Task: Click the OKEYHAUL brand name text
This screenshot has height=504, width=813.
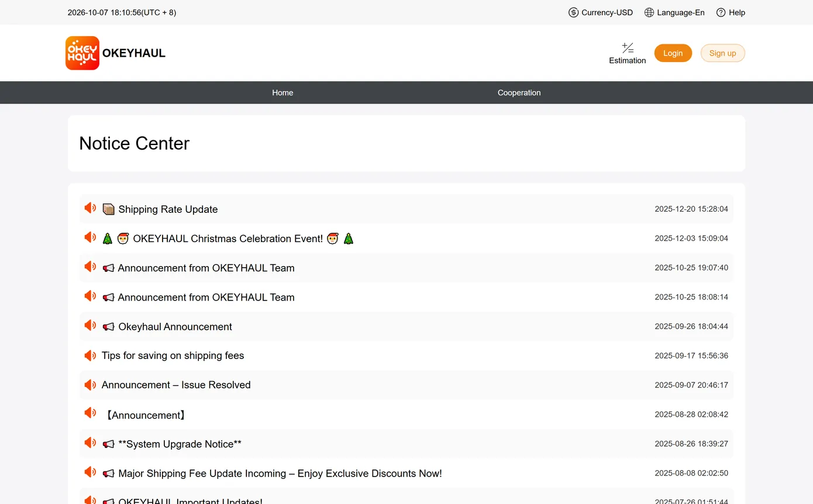Action: click(x=134, y=53)
